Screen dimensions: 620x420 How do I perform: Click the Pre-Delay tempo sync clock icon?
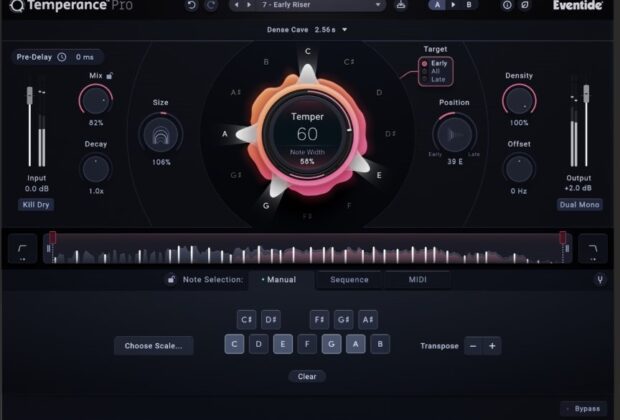(x=62, y=57)
